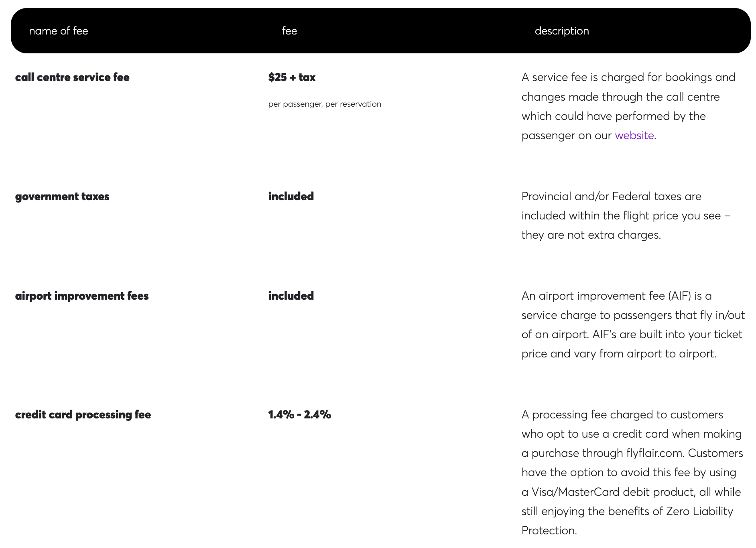The height and width of the screenshot is (548, 756).
Task: Click the "description" column header
Action: click(561, 31)
